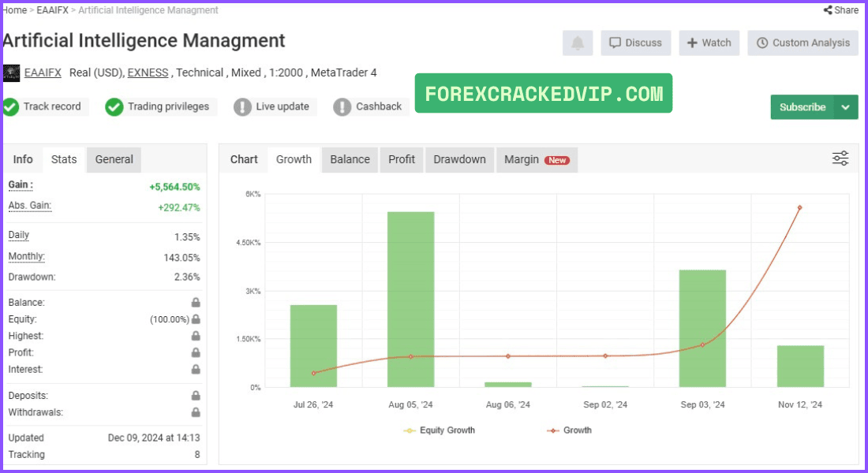868x473 pixels.
Task: Click the EAAIFX profile avatar image
Action: [x=11, y=73]
